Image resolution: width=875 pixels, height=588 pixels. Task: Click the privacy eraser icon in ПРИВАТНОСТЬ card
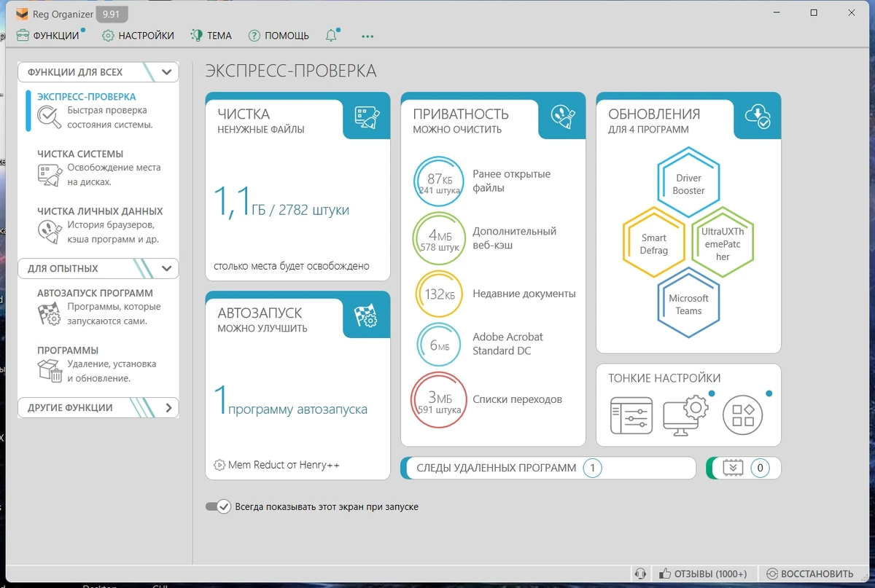click(562, 117)
